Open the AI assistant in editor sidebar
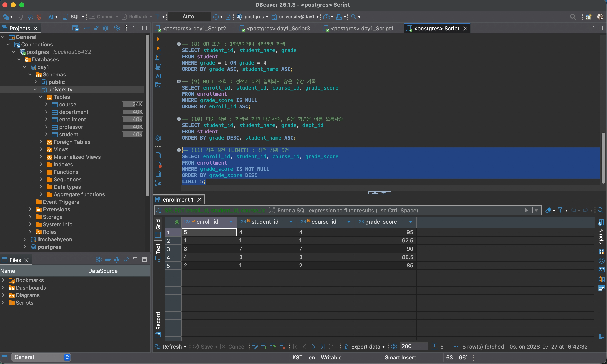This screenshot has height=364, width=607. point(159,76)
